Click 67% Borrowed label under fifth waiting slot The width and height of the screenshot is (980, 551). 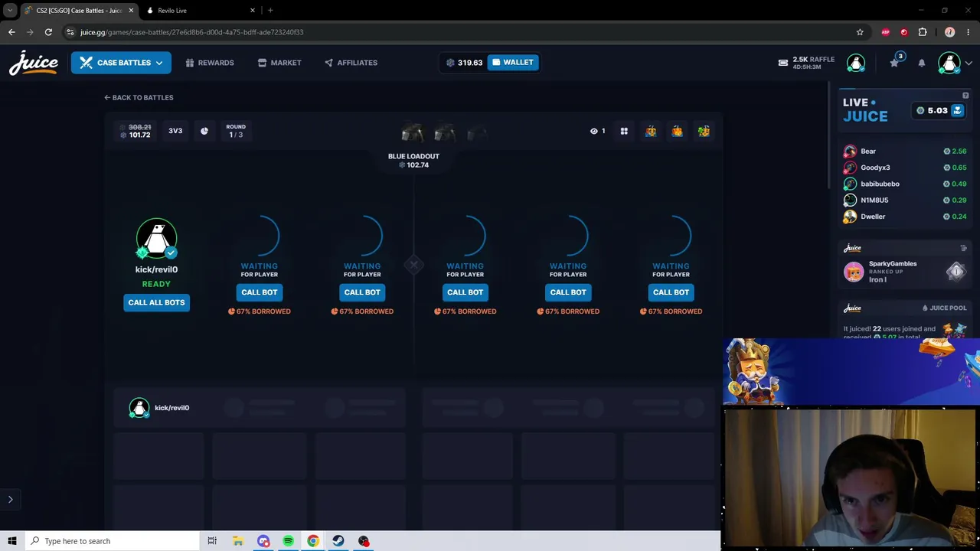pos(671,311)
